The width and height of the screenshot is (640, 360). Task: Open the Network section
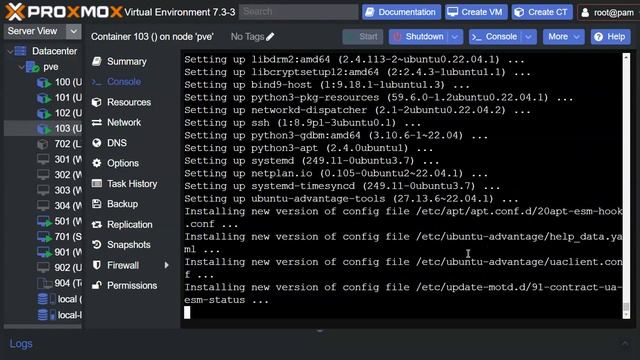[124, 122]
